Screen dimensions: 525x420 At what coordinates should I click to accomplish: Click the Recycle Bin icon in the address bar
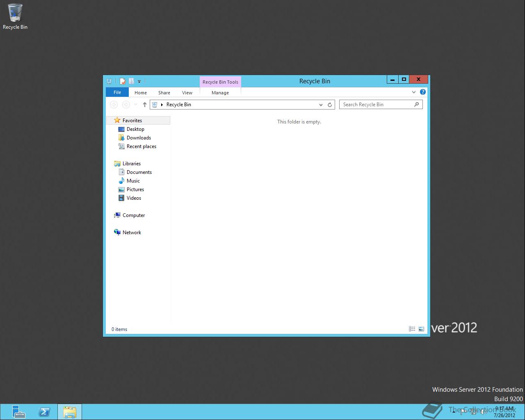point(155,105)
